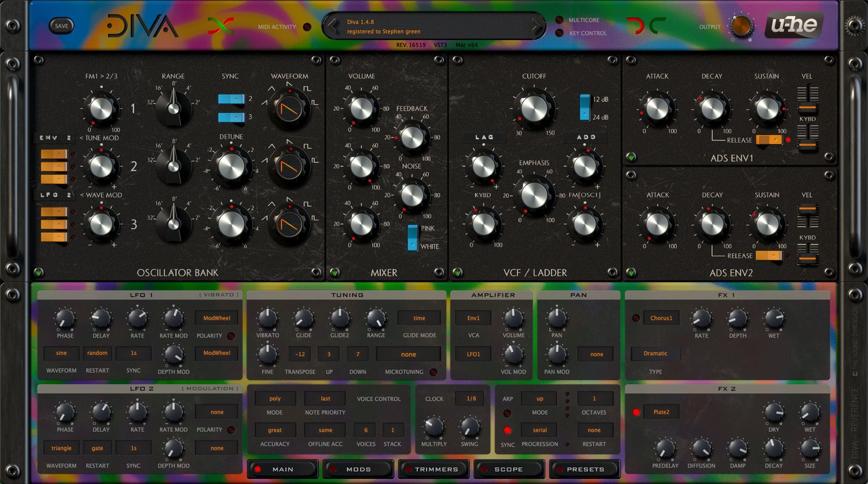This screenshot has height=484, width=868.
Task: Click the LFO 2 wave mod label
Action: click(56, 195)
